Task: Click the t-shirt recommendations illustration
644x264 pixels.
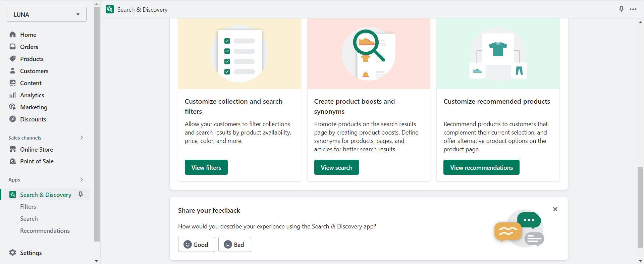Action: click(x=498, y=54)
